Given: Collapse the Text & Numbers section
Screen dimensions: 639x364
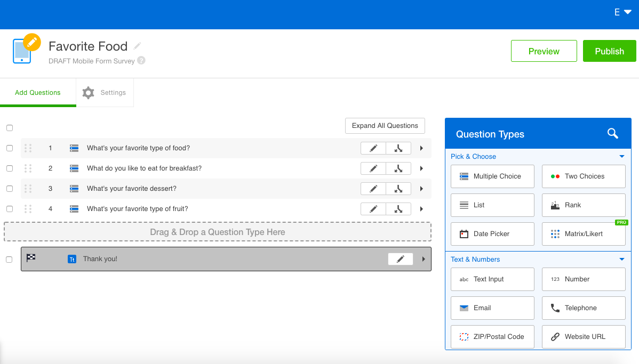Looking at the screenshot, I should [x=621, y=260].
